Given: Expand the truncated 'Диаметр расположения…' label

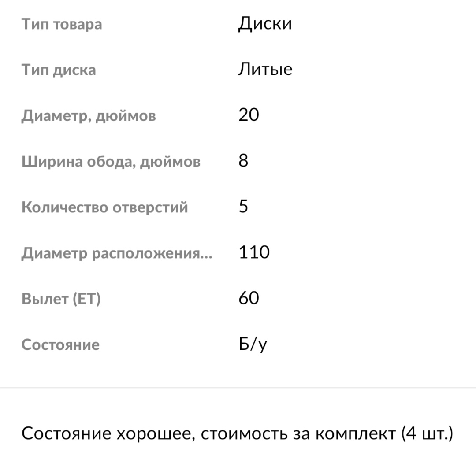Looking at the screenshot, I should (x=117, y=253).
